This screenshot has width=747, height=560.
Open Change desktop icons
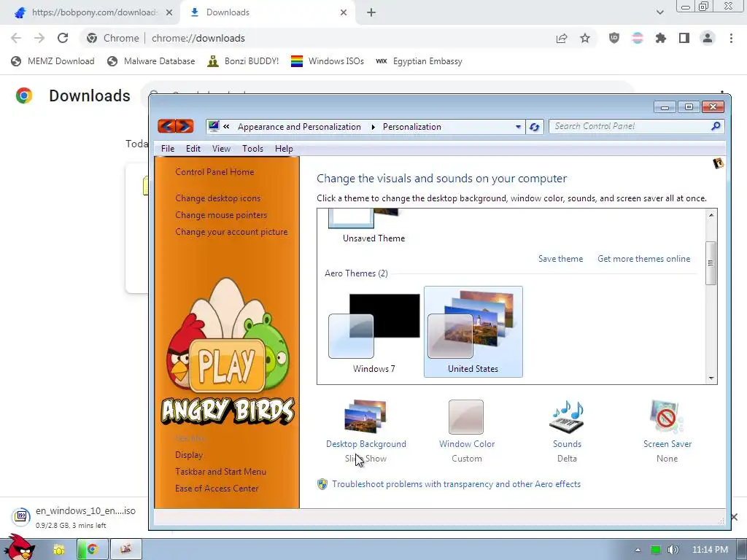pos(217,198)
